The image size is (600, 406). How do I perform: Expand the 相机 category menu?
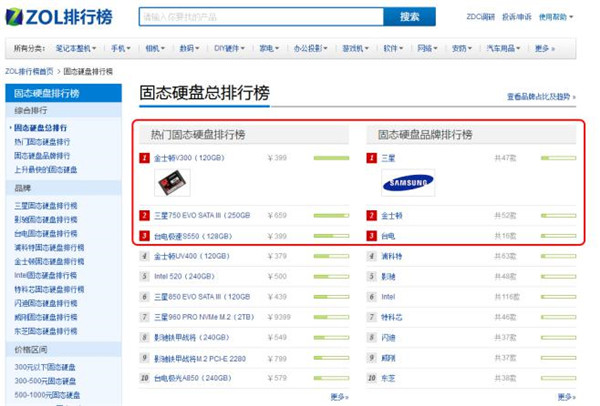(x=155, y=48)
